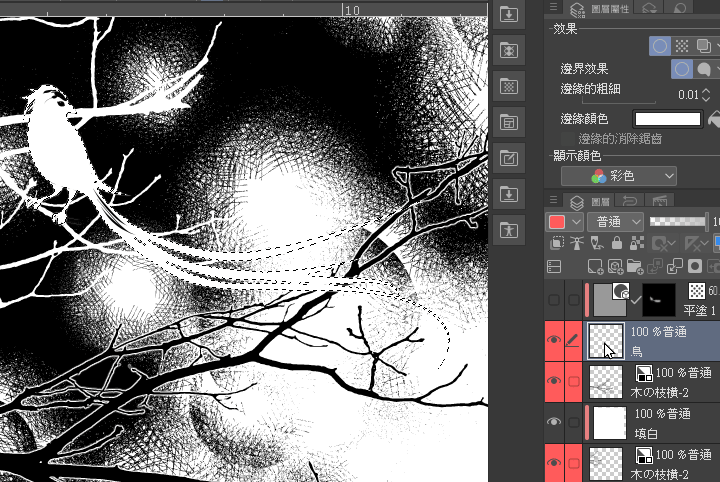Toggle Clip to layer below icon

(x=557, y=243)
